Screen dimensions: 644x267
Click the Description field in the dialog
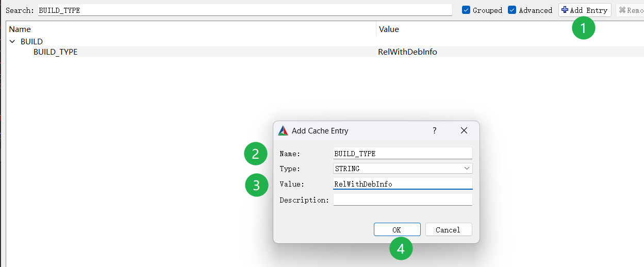[403, 199]
